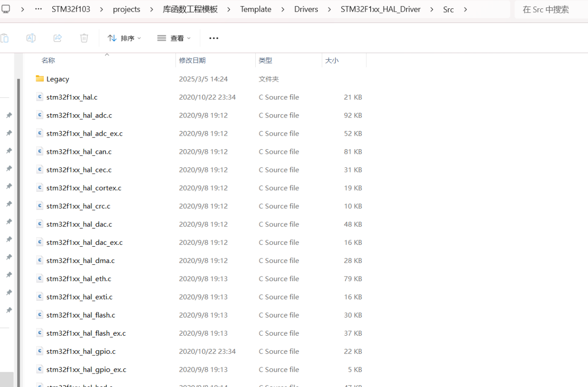Expand the chevron after Template breadcrumb
The width and height of the screenshot is (588, 387).
[283, 9]
